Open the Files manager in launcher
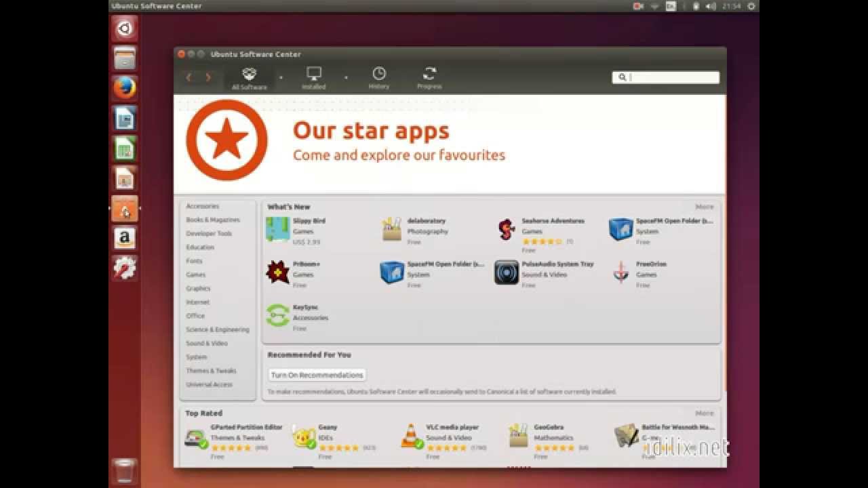868x488 pixels. 125,58
